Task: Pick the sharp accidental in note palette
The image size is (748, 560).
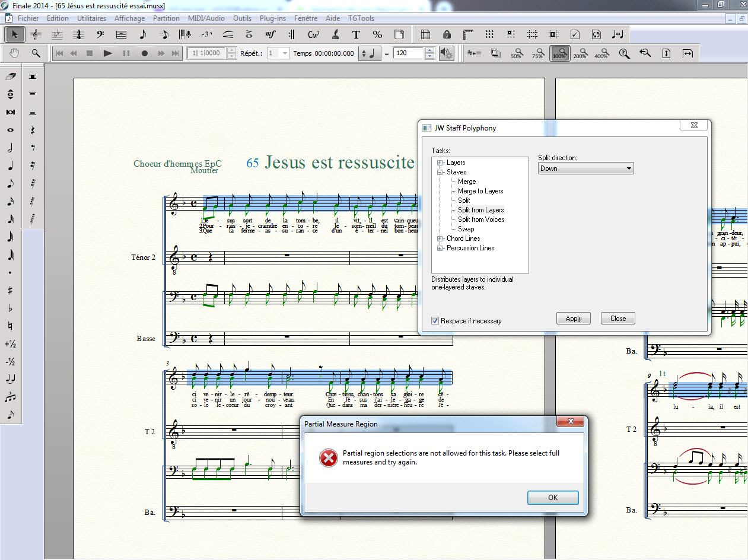Action: tap(10, 291)
